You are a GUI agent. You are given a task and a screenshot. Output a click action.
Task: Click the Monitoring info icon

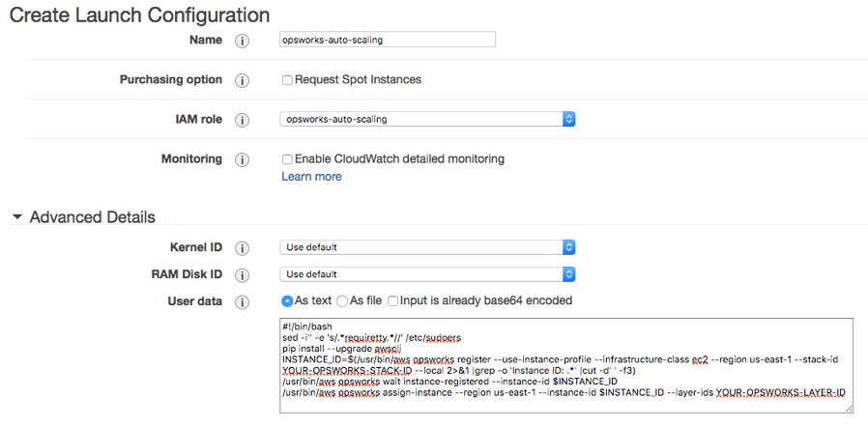[242, 160]
